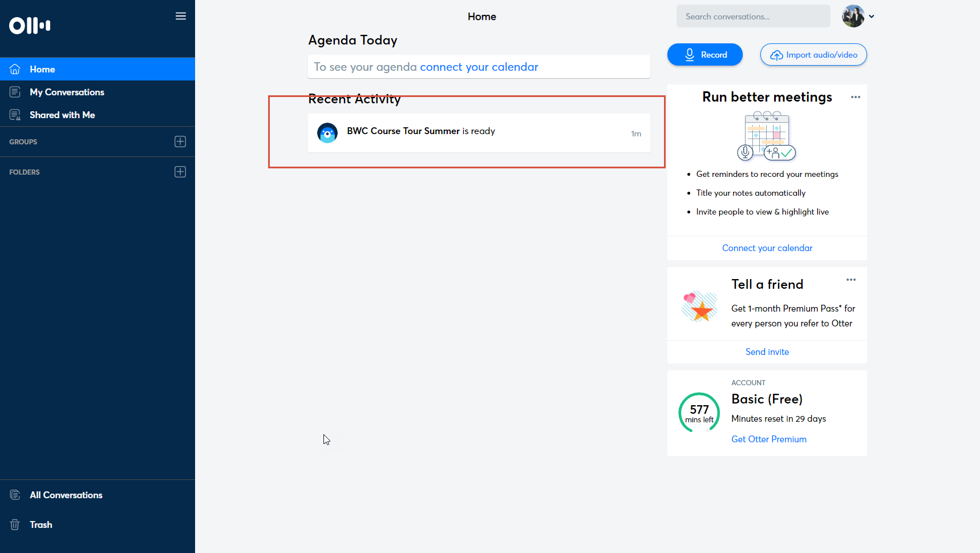Click the 577 mins left usage gauge

699,413
